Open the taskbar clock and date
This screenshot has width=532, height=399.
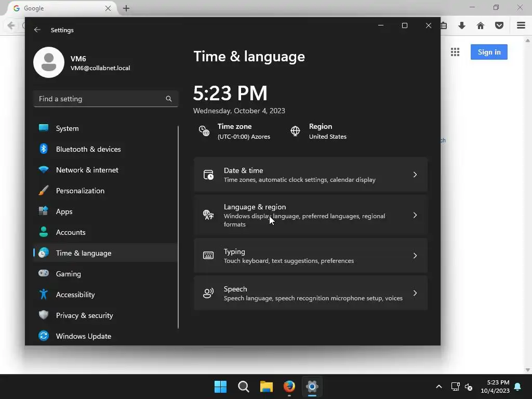point(495,387)
